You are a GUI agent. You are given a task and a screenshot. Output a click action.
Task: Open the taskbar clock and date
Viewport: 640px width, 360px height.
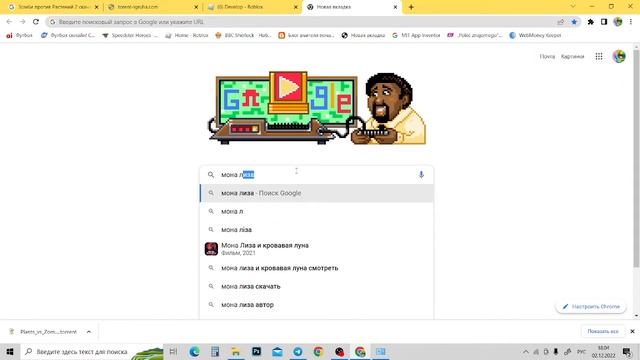point(603,351)
